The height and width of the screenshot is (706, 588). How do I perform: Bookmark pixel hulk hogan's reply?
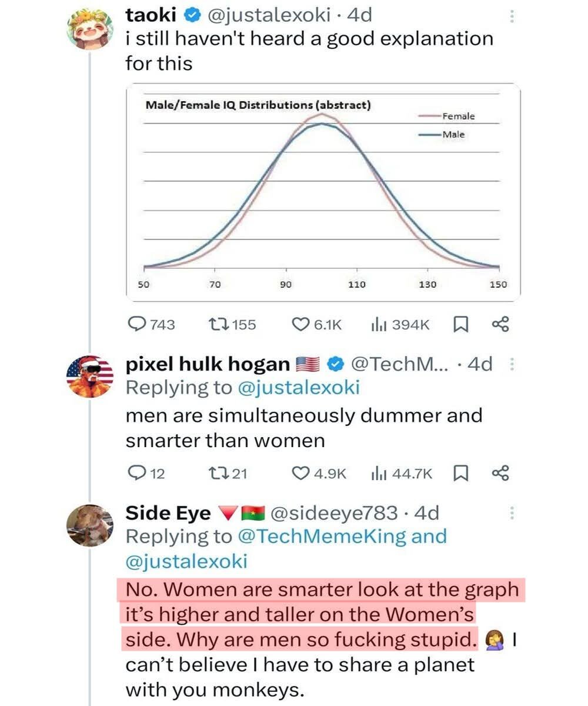(x=461, y=473)
